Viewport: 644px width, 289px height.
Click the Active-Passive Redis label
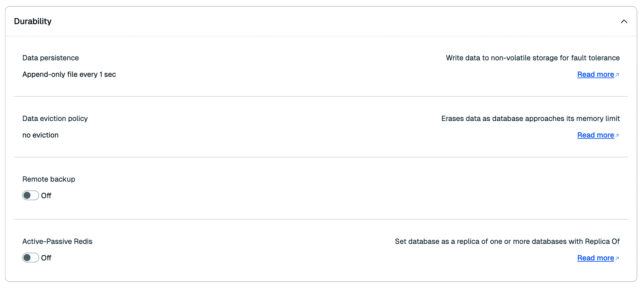pyautogui.click(x=57, y=241)
